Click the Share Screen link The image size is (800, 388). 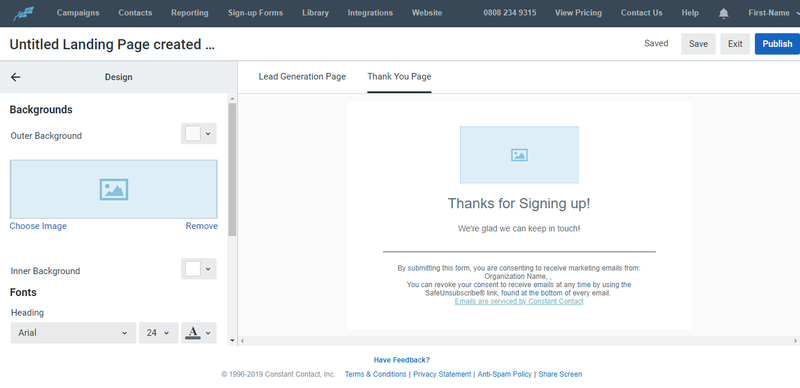[560, 374]
